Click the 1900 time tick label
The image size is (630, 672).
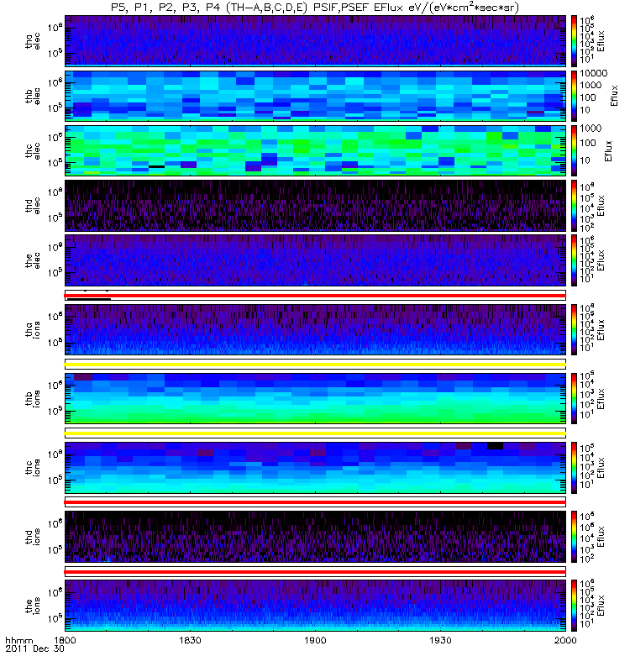click(315, 640)
